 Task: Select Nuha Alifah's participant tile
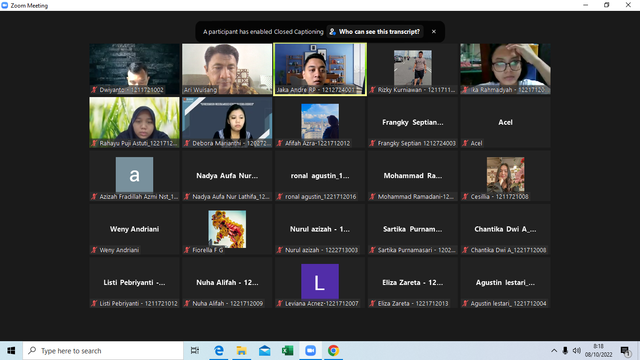227,283
